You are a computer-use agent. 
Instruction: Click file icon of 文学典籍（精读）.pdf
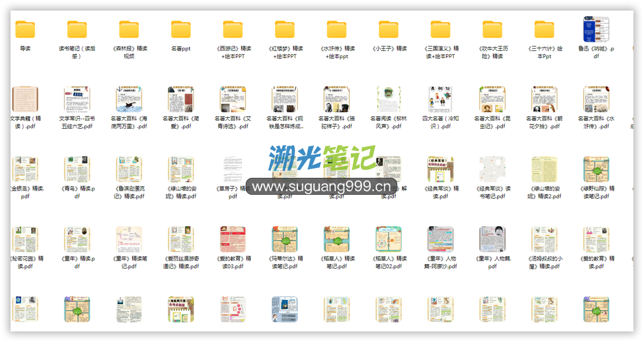click(x=25, y=99)
